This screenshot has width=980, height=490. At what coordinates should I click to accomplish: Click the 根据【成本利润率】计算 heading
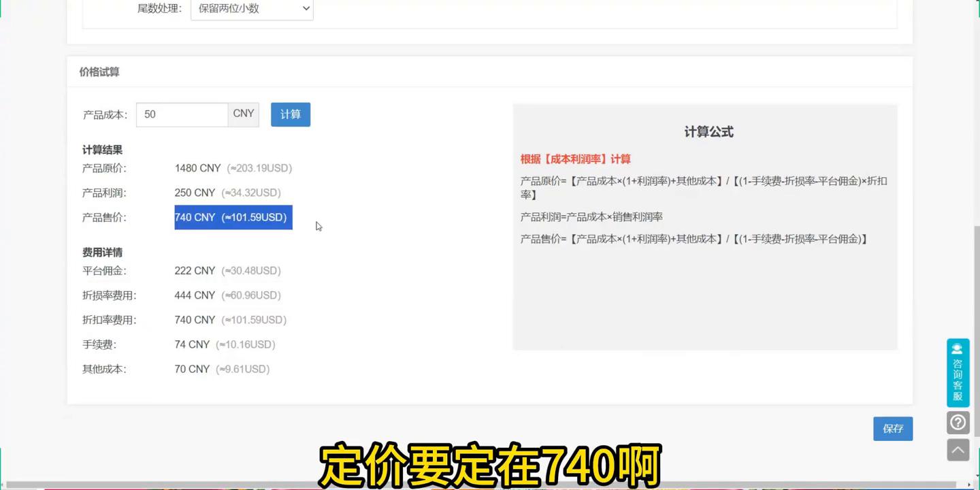(x=575, y=159)
